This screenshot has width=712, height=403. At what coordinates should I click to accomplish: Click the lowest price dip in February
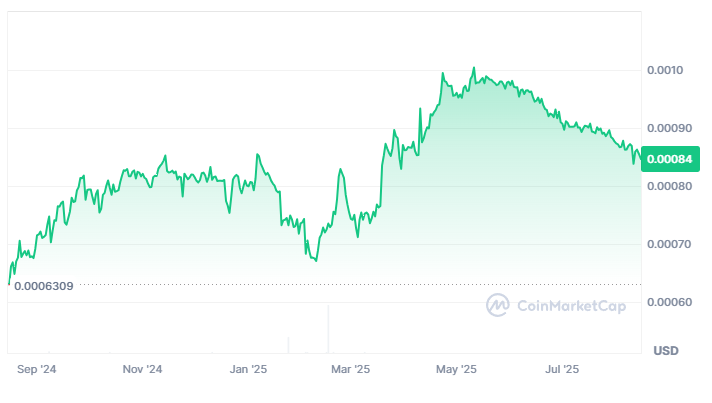pos(316,260)
